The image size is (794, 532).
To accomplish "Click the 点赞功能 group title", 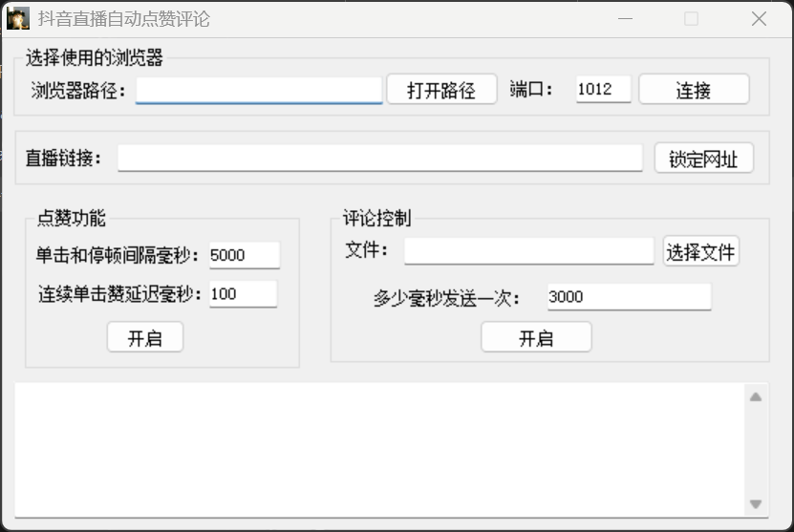I will coord(72,218).
